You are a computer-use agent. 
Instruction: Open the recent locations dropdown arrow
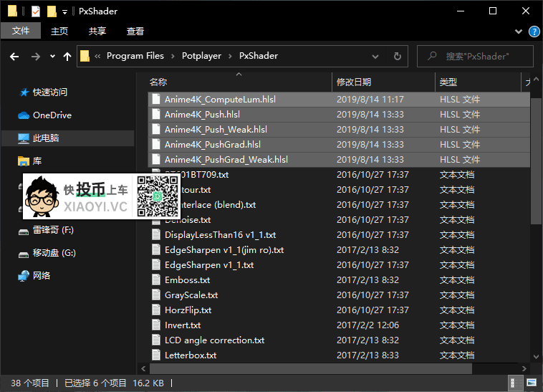(52, 57)
